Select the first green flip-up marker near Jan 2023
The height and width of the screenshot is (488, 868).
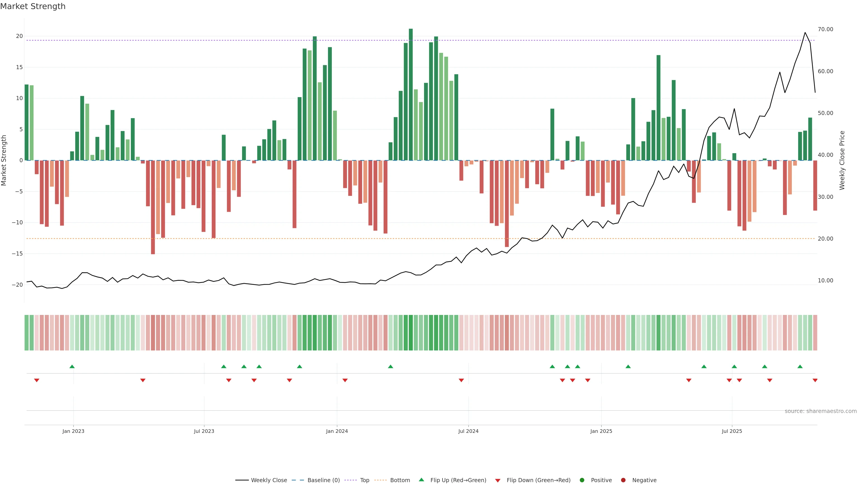click(x=72, y=366)
